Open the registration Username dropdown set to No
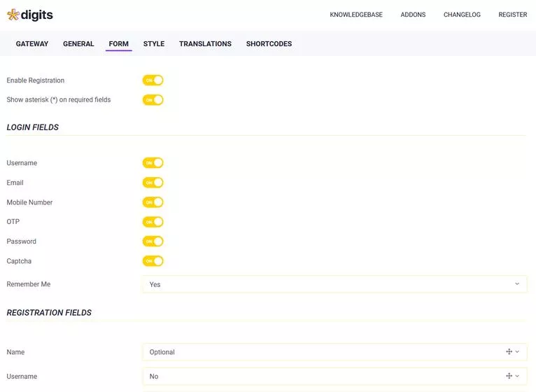This screenshot has width=536, height=392. (322, 376)
